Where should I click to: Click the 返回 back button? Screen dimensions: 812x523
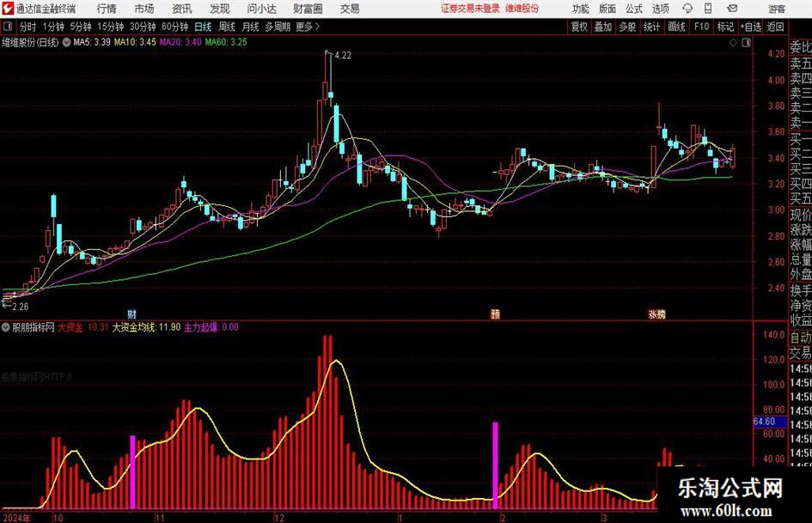tap(775, 27)
